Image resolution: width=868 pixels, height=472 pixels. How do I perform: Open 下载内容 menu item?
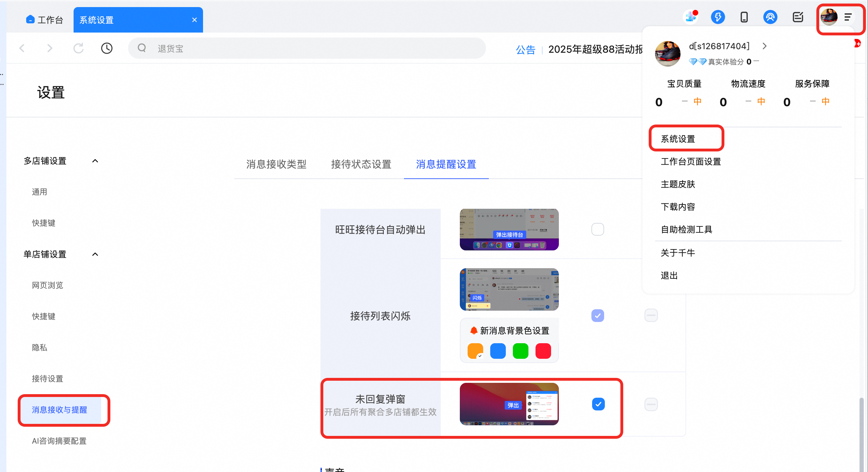(678, 207)
